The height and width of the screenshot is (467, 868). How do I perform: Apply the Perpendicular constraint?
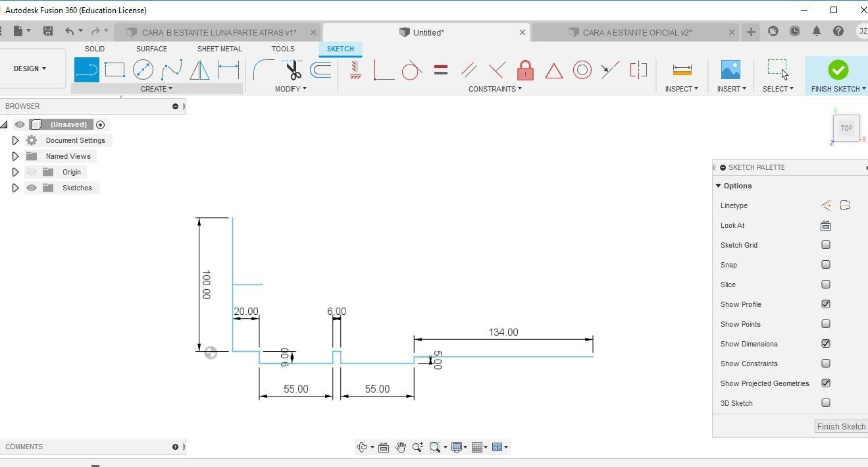pos(497,70)
